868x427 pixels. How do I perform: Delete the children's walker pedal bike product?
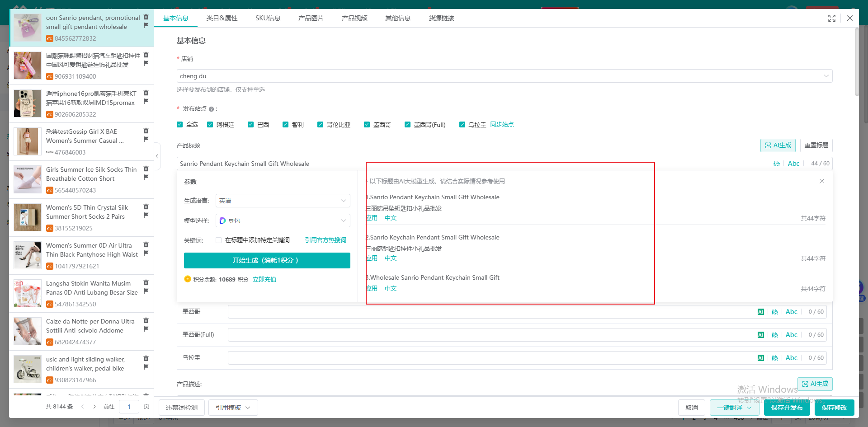click(146, 358)
